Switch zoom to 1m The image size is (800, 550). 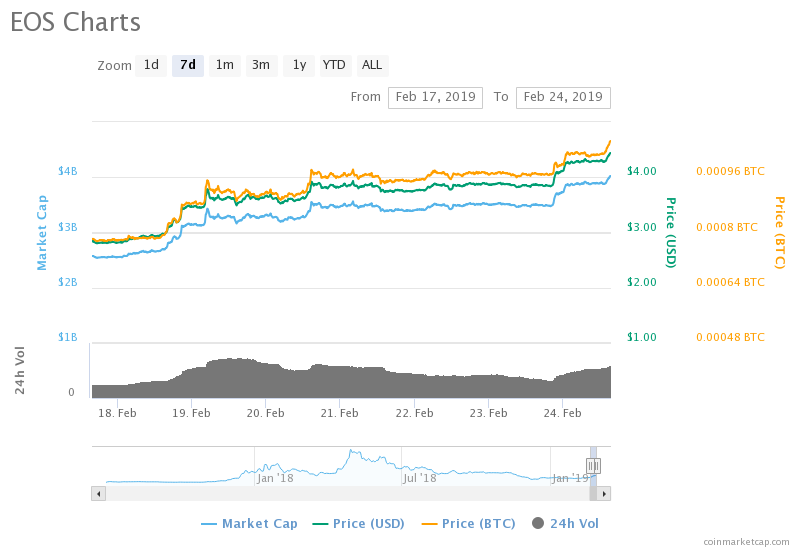click(x=225, y=66)
